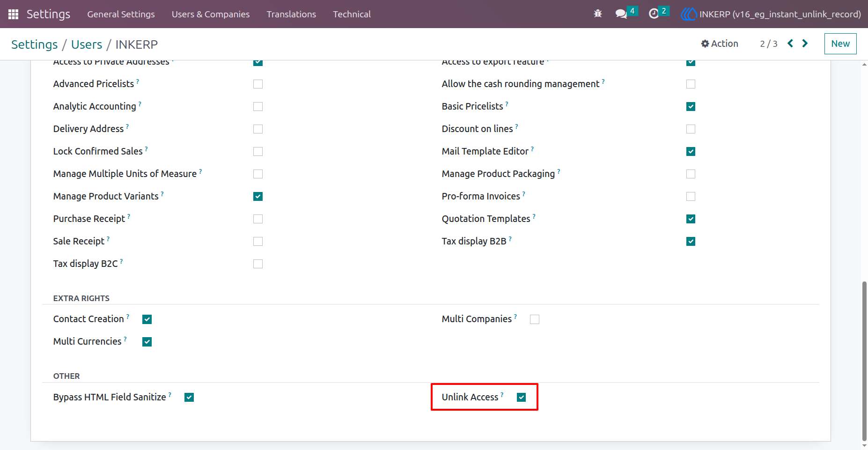Screen dimensions: 868x450
Task: Uncheck Tax display B2B checkbox
Action: (x=691, y=242)
